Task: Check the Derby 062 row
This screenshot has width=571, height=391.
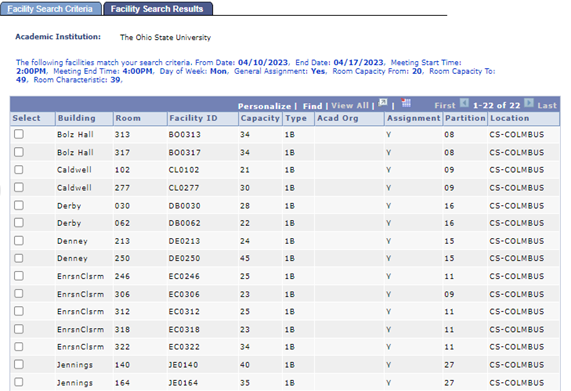Action: coord(19,222)
